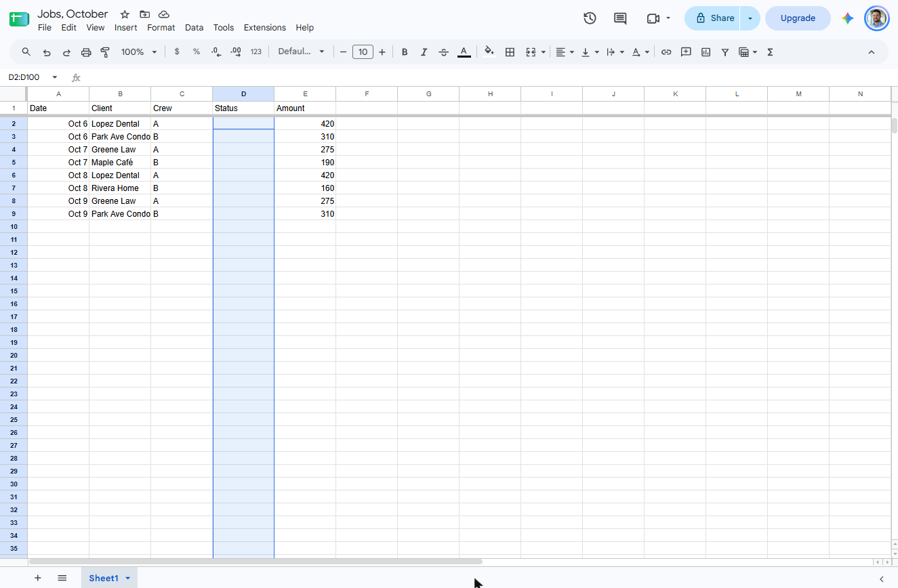Open the Tools menu

tap(224, 28)
